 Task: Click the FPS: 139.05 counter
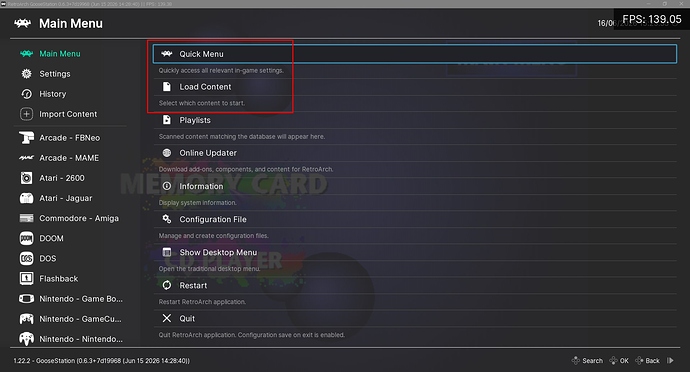coord(652,19)
